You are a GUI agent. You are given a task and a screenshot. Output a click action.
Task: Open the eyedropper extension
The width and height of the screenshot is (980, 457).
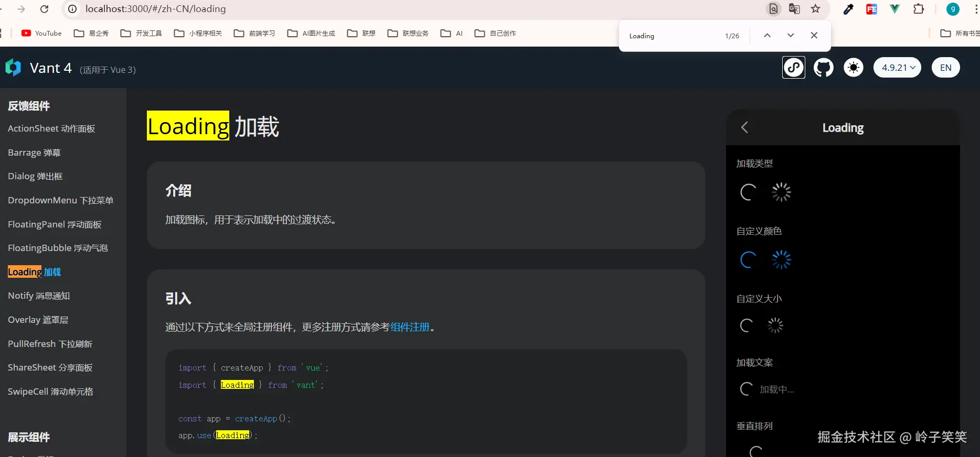(x=848, y=9)
